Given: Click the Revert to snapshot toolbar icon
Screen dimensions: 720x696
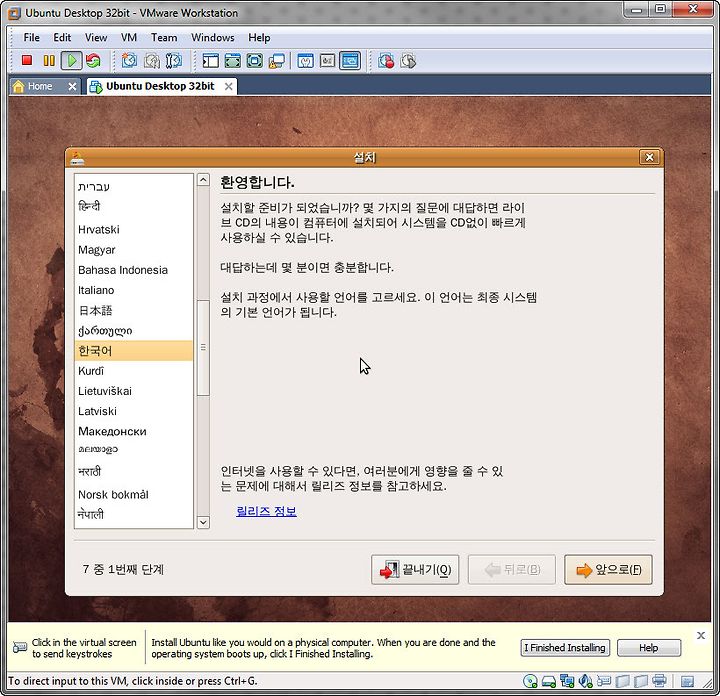Looking at the screenshot, I should 152,61.
